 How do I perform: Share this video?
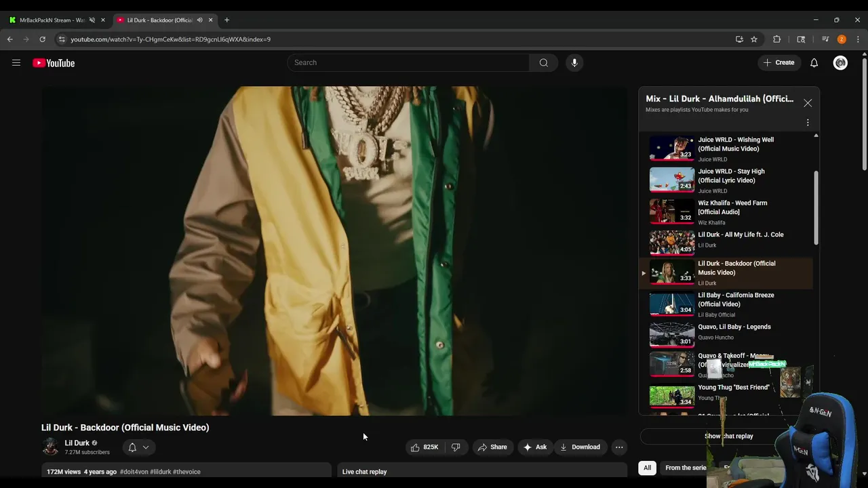[492, 447]
